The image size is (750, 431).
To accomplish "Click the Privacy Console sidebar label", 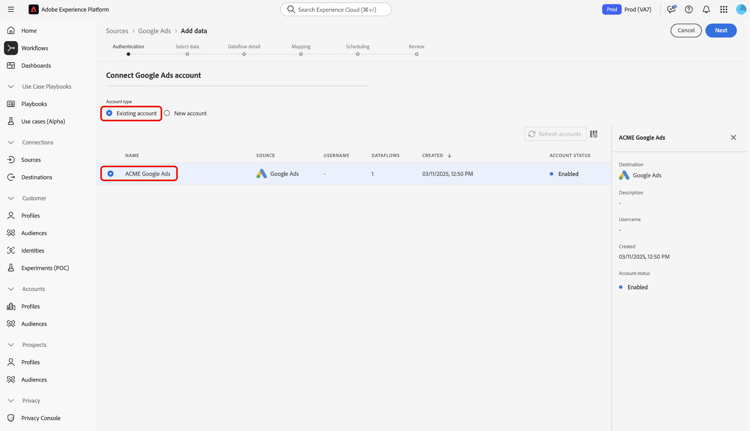I will [41, 418].
